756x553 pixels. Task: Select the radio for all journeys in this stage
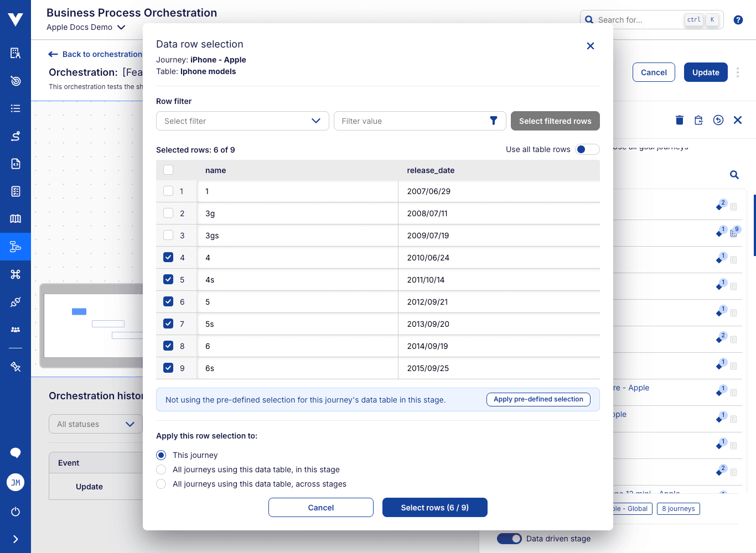tap(161, 469)
